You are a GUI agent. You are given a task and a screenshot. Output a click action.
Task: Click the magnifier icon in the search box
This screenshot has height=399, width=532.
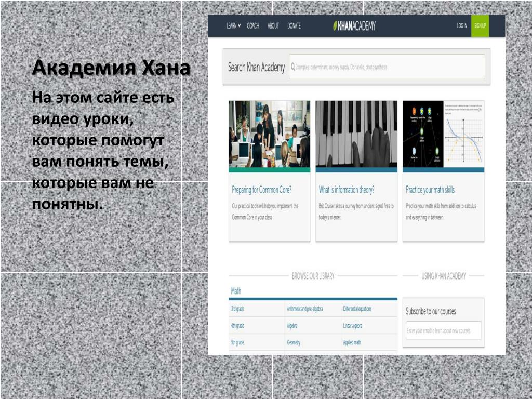[293, 67]
